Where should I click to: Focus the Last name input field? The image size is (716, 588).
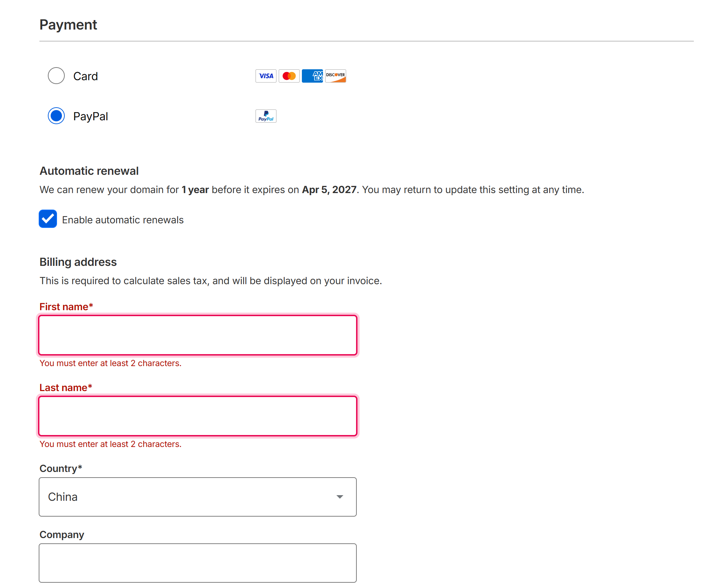tap(197, 416)
